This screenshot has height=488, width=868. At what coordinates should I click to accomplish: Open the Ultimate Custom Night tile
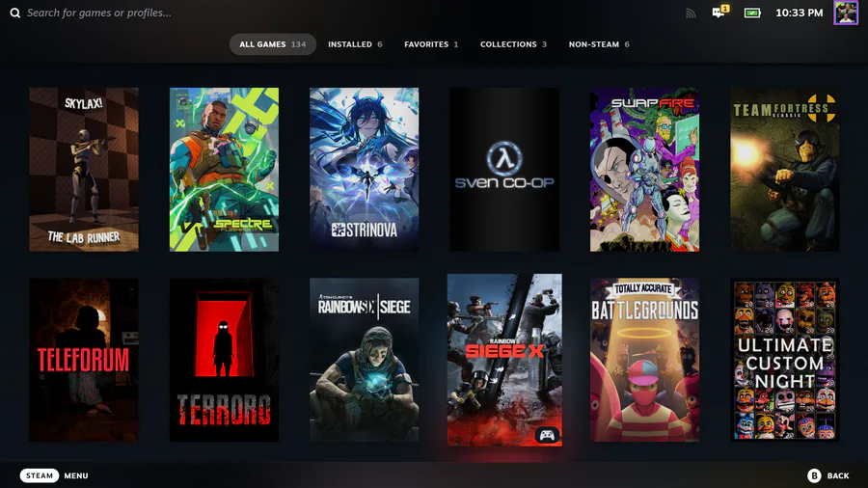pos(784,360)
